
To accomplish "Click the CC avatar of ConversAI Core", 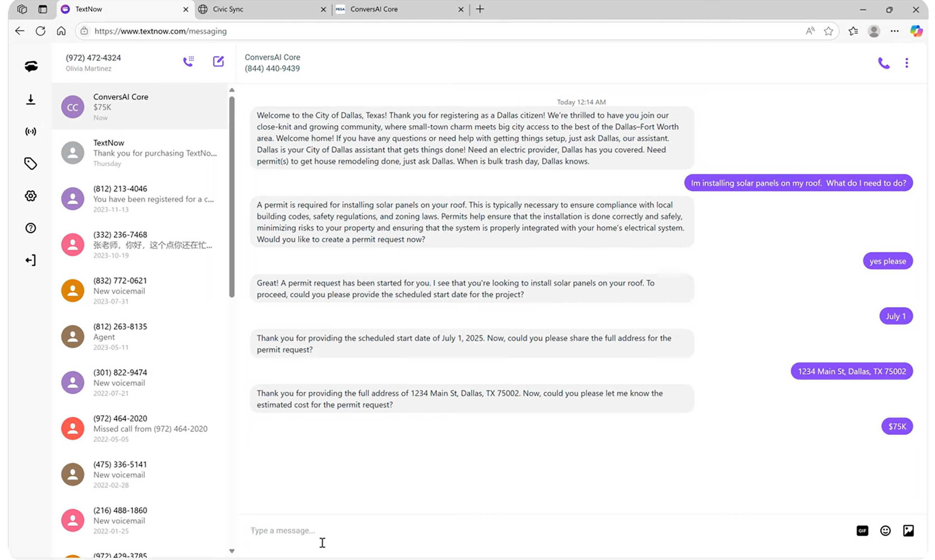I will pos(72,107).
